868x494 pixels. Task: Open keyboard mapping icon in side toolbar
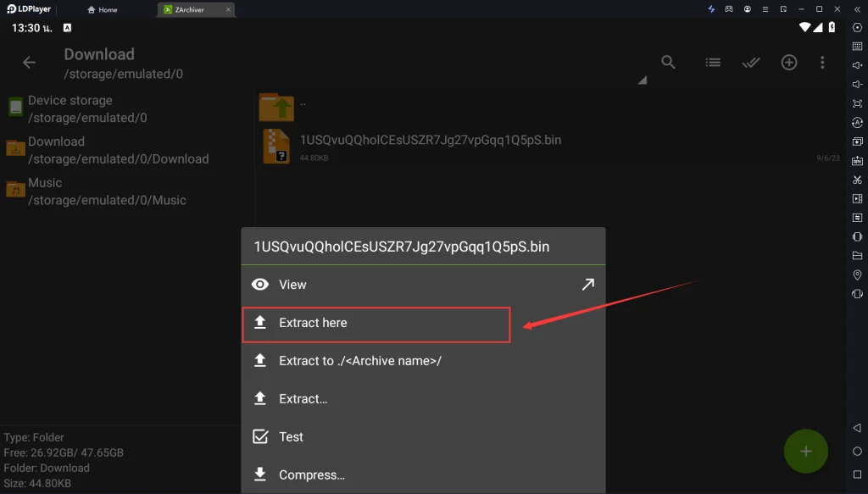[x=857, y=47]
